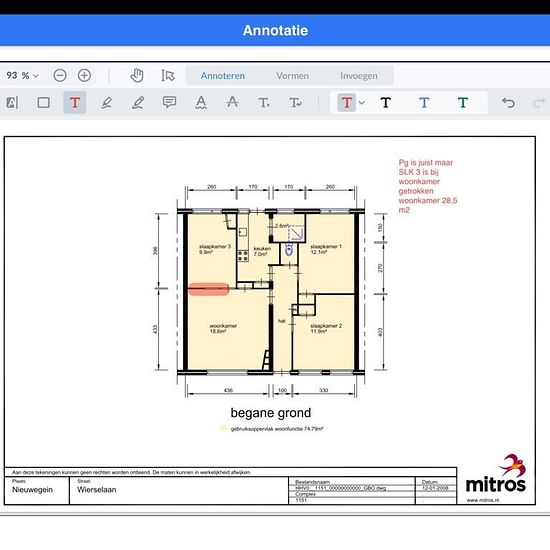Image resolution: width=550 pixels, height=550 pixels.
Task: Expand the red text style preset chevron
Action: click(x=362, y=103)
